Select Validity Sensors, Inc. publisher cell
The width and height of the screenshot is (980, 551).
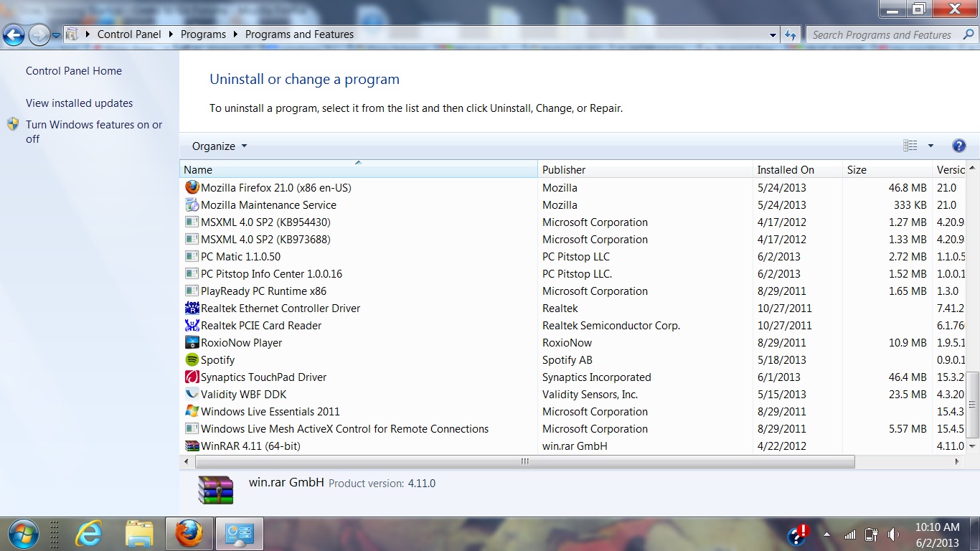[590, 394]
